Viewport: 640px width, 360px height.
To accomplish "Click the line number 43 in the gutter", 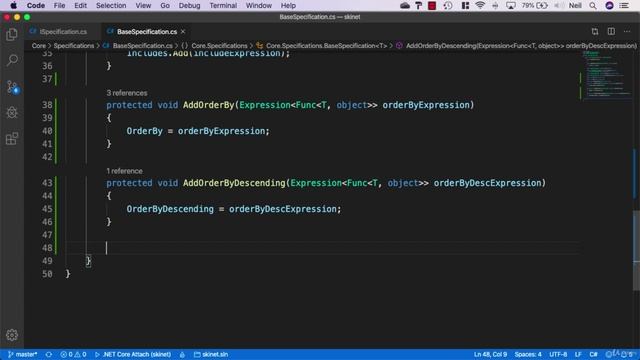I will tap(47, 183).
